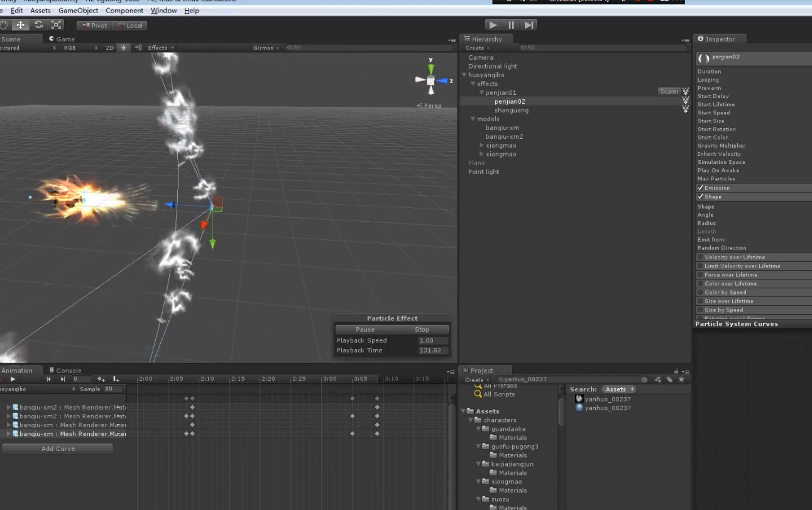The image size is (812, 510).
Task: Enable Color by Speed module
Action: coord(700,292)
